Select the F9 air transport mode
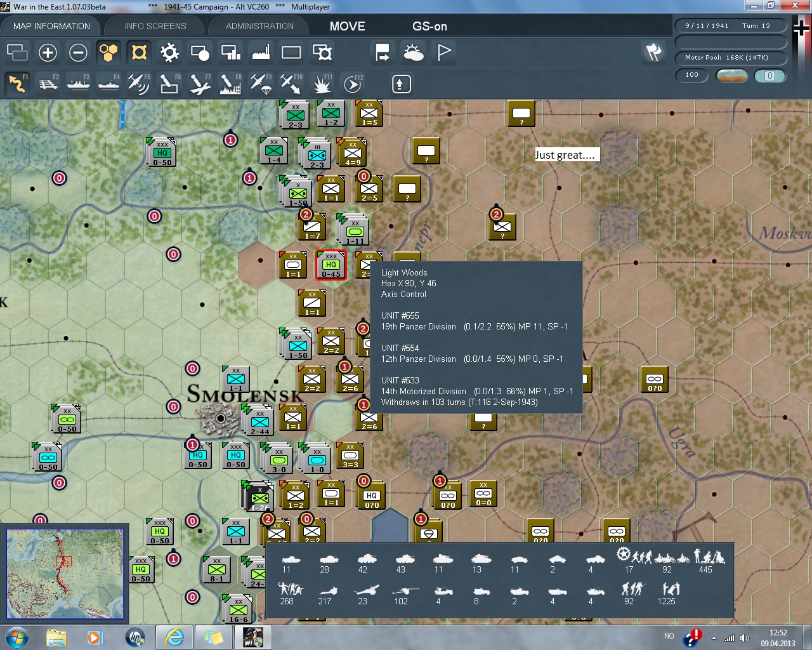The width and height of the screenshot is (812, 650). tap(261, 84)
